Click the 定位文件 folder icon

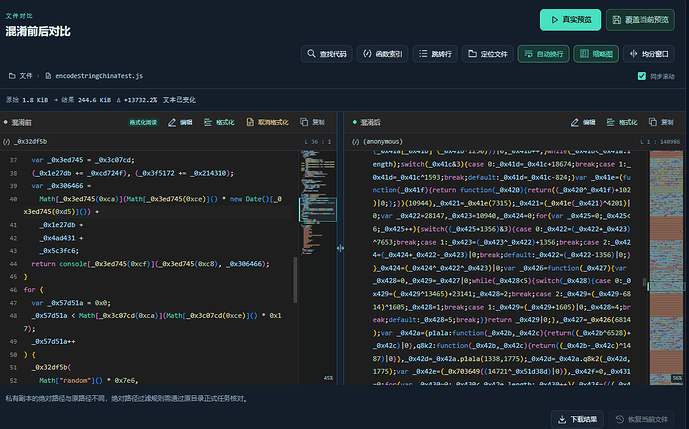(472, 54)
